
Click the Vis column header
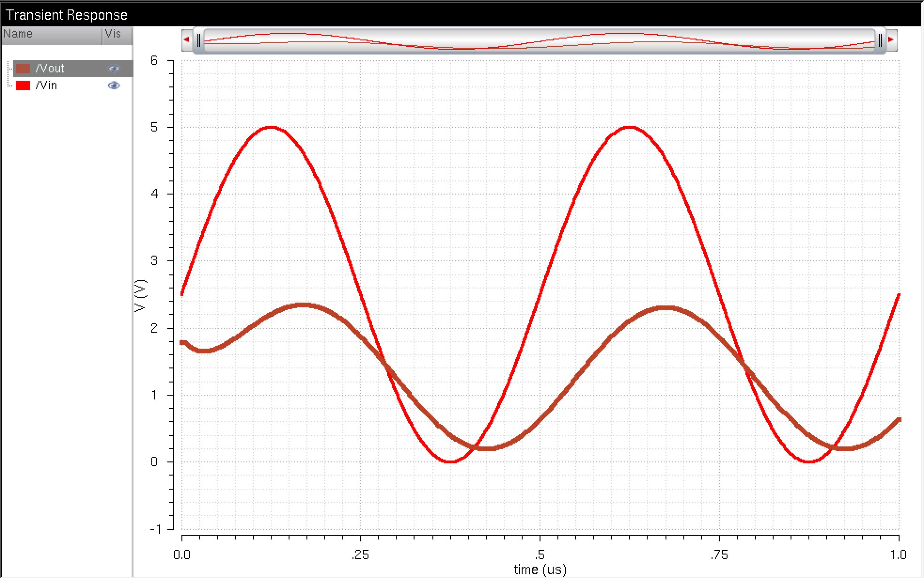(117, 35)
